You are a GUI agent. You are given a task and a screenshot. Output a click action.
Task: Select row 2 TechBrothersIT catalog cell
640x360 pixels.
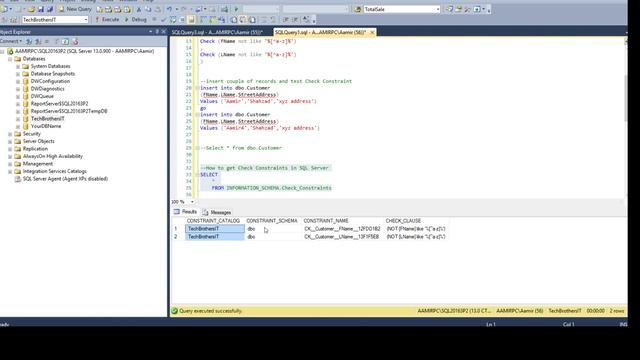pos(215,237)
